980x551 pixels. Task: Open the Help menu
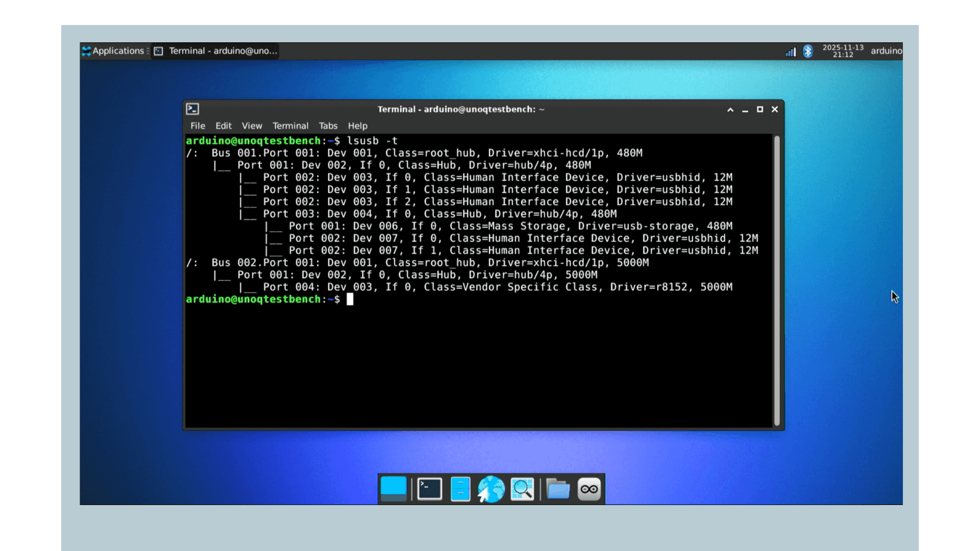357,126
